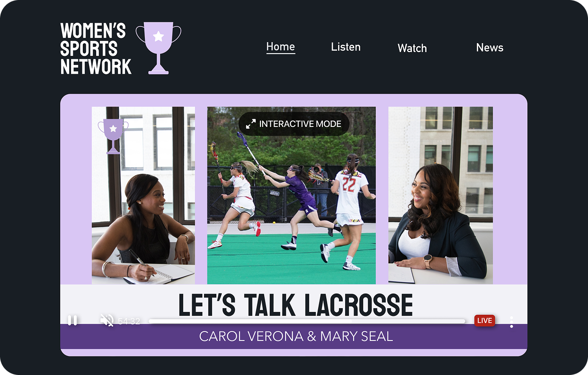The image size is (588, 375).
Task: Pause the live video
Action: point(72,321)
